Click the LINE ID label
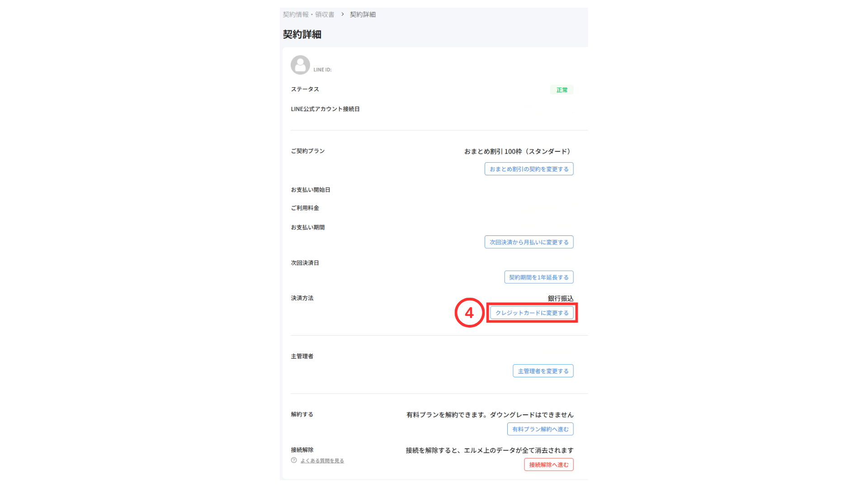868x488 pixels. [x=322, y=70]
